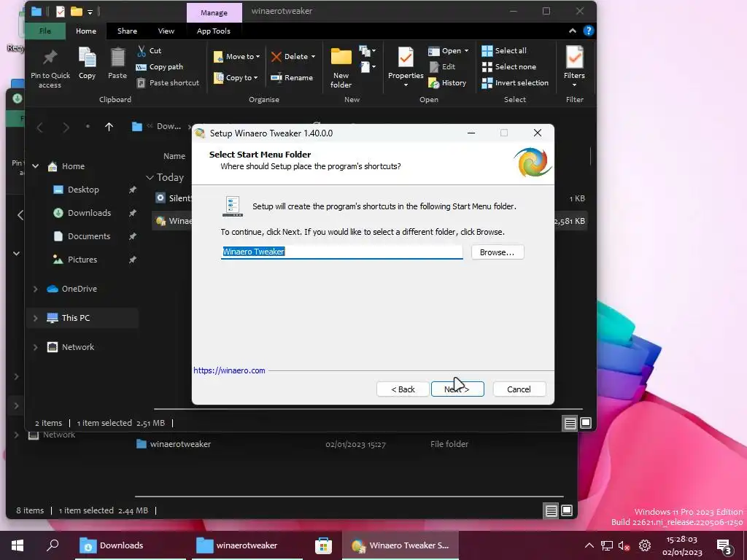Go up one folder level arrow
The image size is (747, 560).
[109, 127]
